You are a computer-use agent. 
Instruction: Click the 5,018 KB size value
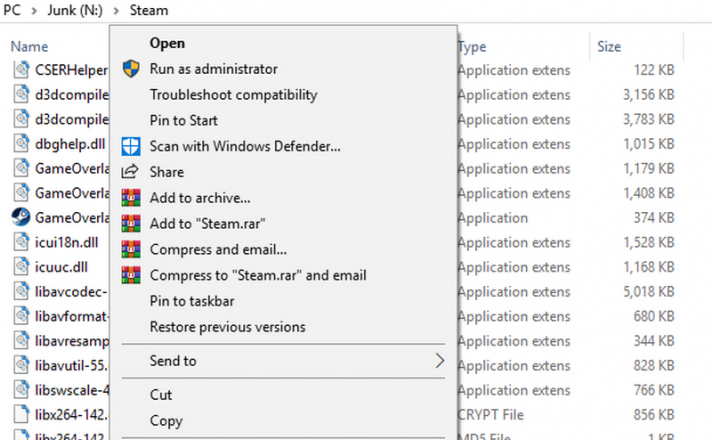648,292
